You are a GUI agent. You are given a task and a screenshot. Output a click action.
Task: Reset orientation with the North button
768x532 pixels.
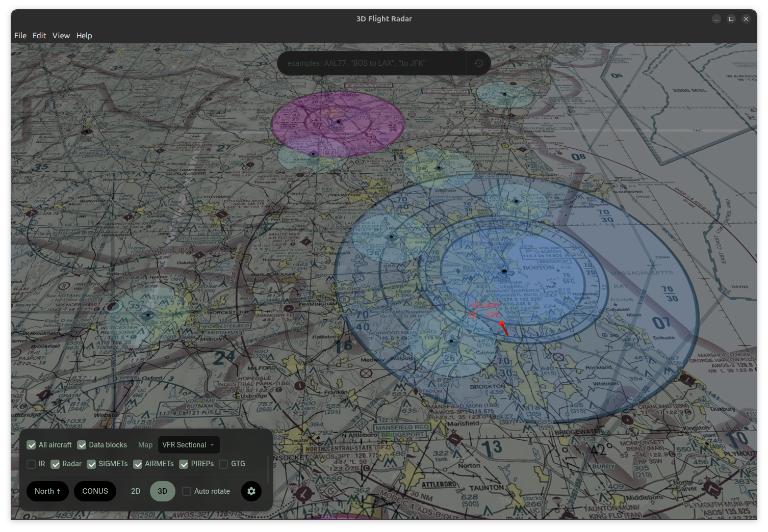[x=47, y=491]
